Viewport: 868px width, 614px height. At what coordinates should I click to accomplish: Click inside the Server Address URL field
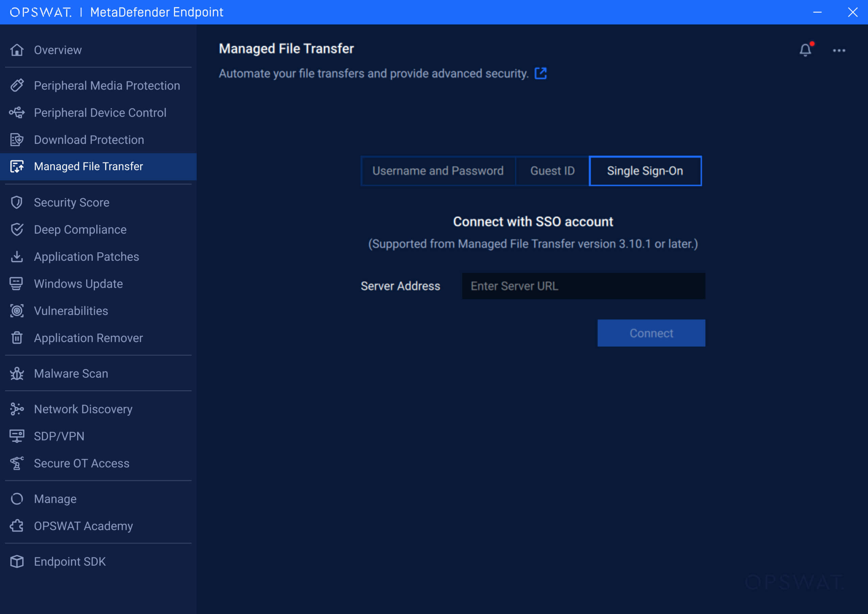pyautogui.click(x=583, y=286)
